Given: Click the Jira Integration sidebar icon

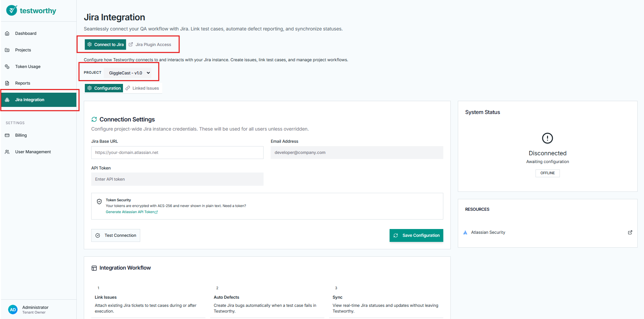Looking at the screenshot, I should point(7,100).
